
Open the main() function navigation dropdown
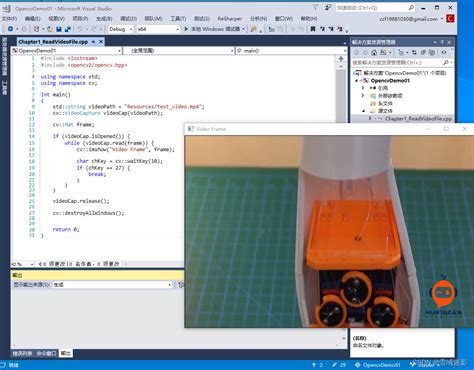coord(291,51)
